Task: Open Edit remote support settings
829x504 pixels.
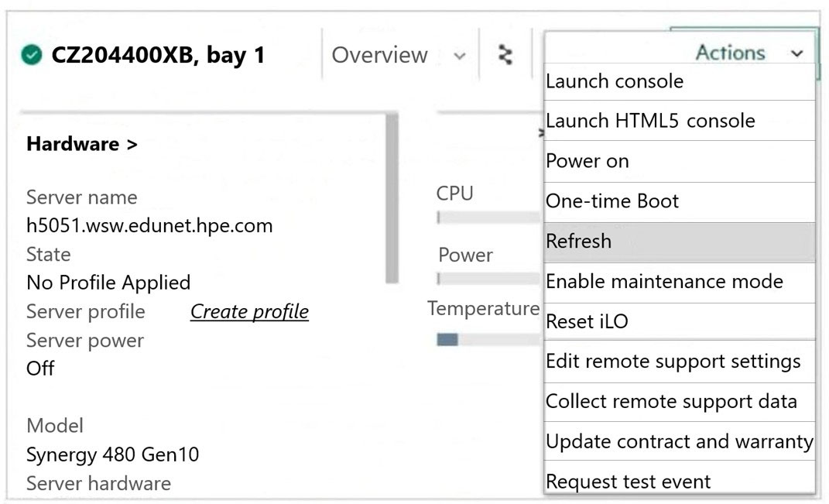Action: click(680, 362)
